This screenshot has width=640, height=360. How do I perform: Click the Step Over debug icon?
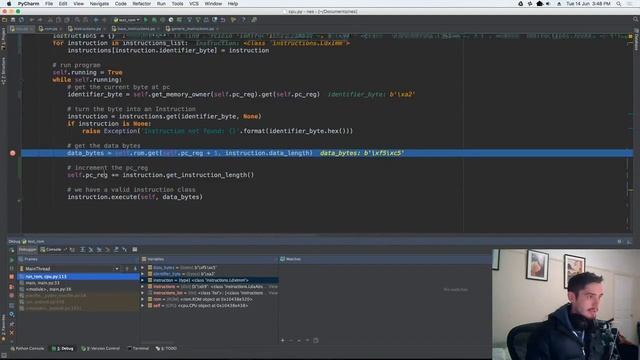pyautogui.click(x=82, y=249)
